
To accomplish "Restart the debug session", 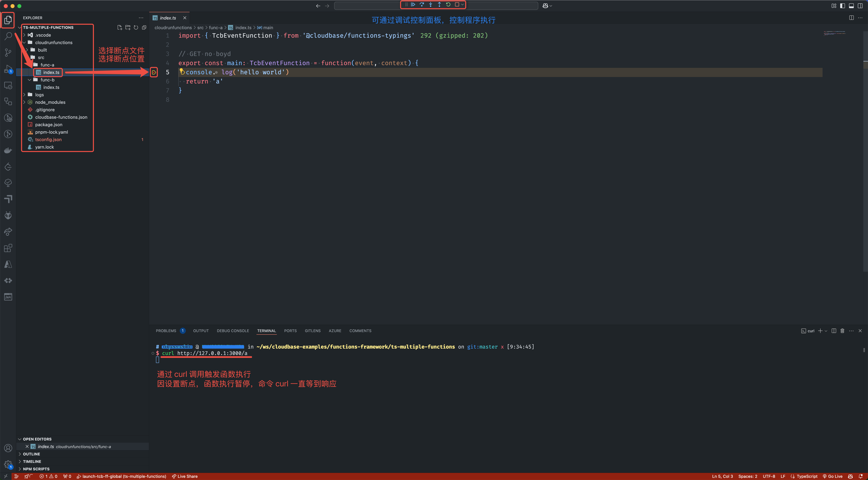I will coord(448,5).
